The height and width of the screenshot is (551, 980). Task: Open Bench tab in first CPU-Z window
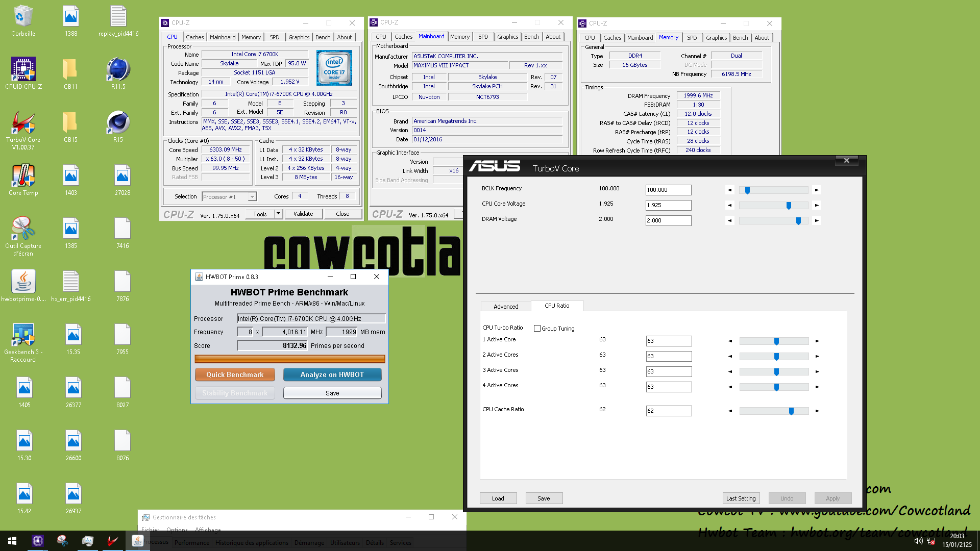(323, 37)
